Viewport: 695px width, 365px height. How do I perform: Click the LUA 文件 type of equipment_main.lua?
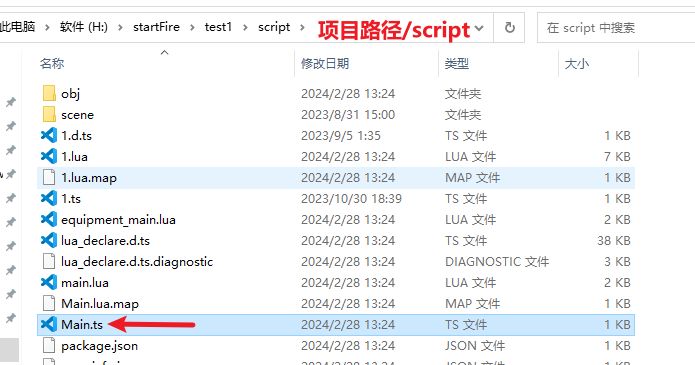point(470,220)
